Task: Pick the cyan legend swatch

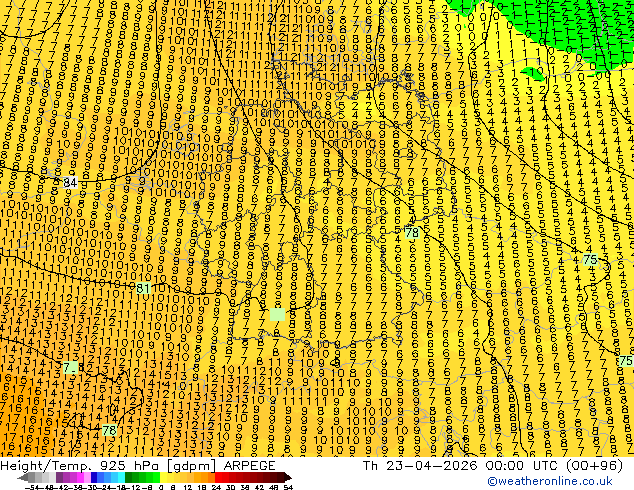Action: point(121,477)
